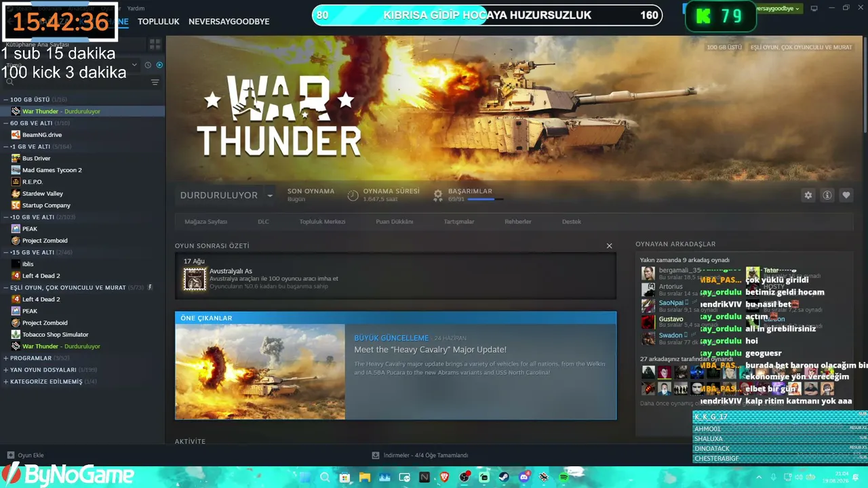The image size is (868, 488).
Task: Click the R.E.P.O. game icon
Action: tap(16, 182)
